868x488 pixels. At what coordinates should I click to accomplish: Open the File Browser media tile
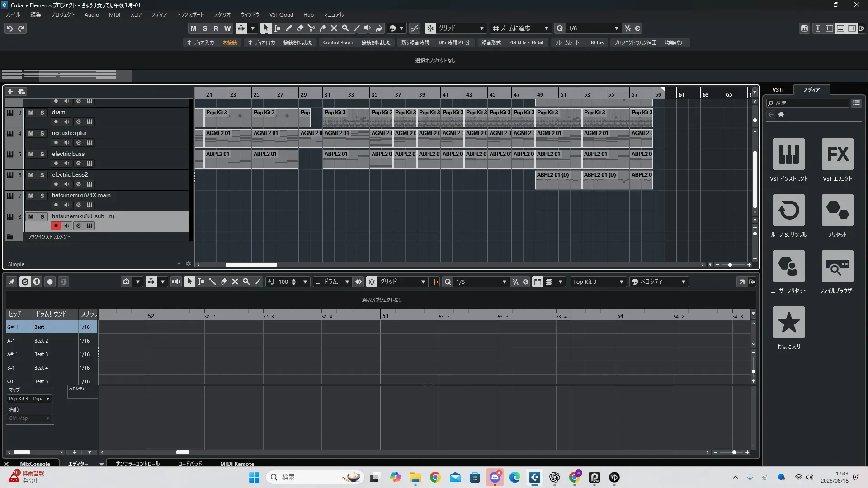837,266
